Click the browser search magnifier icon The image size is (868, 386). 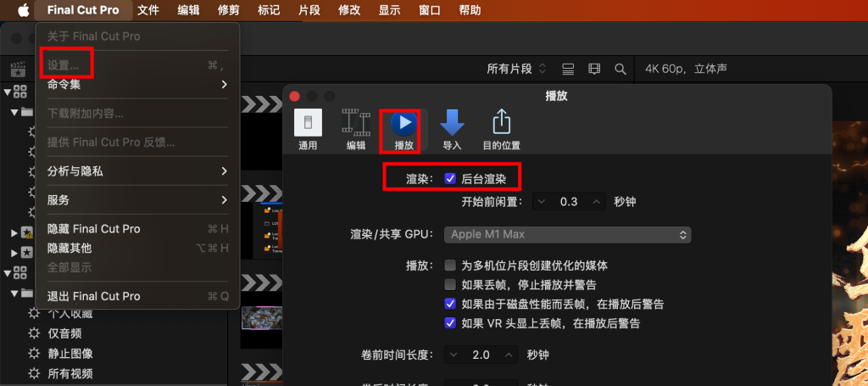(620, 70)
